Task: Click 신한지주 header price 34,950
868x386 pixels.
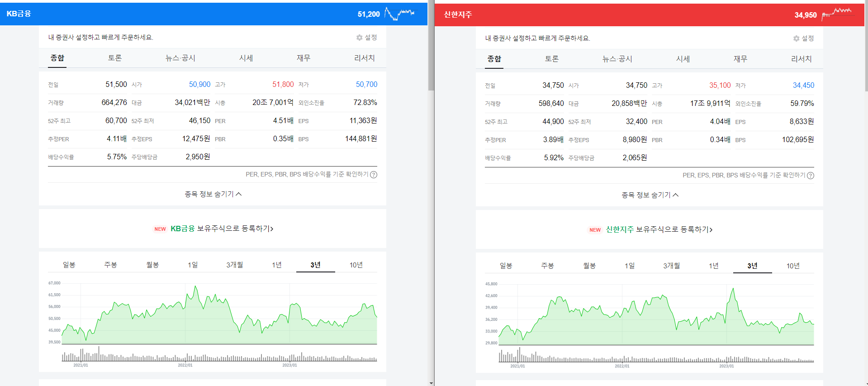Action: click(806, 15)
